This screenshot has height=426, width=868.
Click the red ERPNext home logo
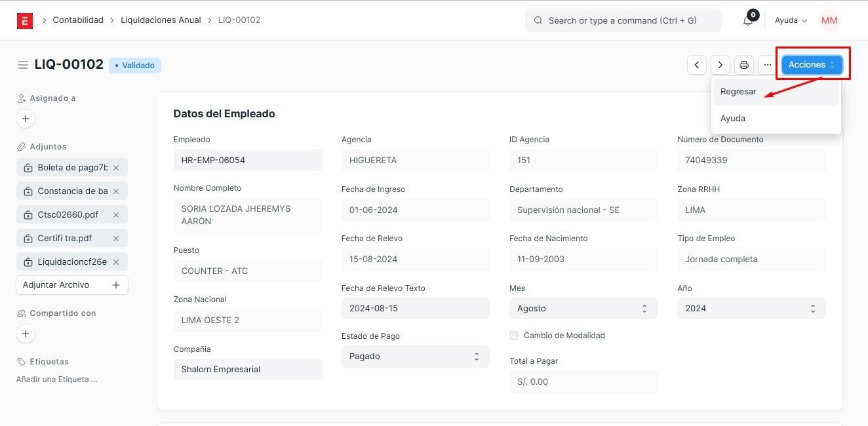tap(25, 20)
